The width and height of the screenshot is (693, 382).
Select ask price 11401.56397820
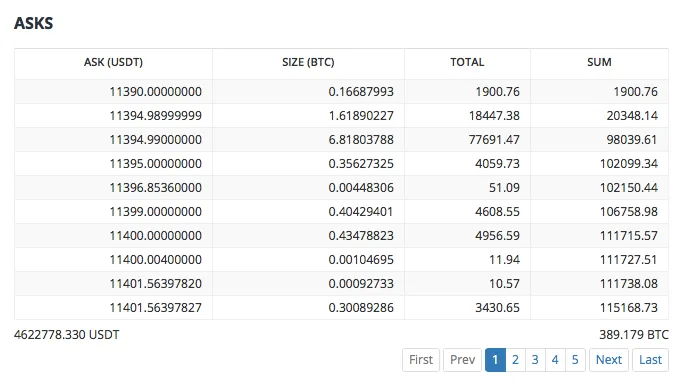point(156,283)
